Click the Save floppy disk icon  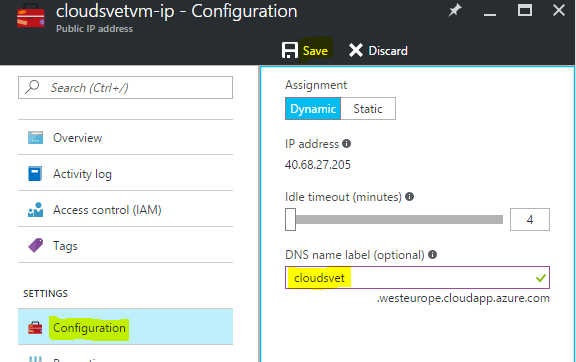coord(290,50)
